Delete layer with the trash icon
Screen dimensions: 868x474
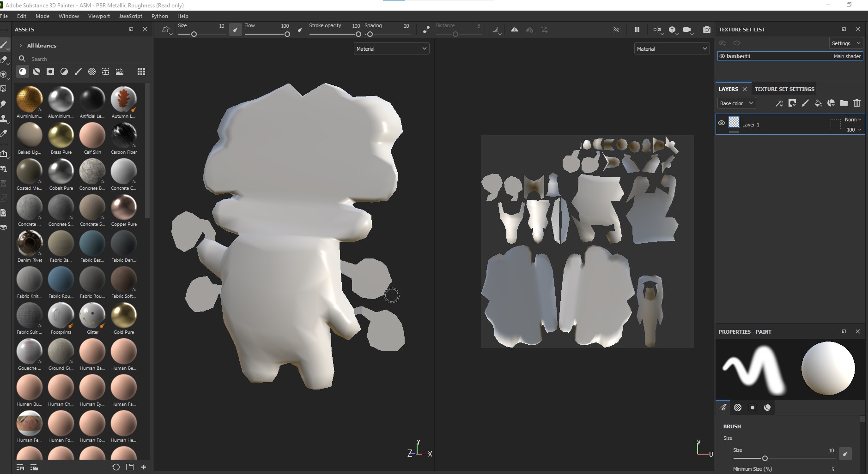click(x=856, y=103)
